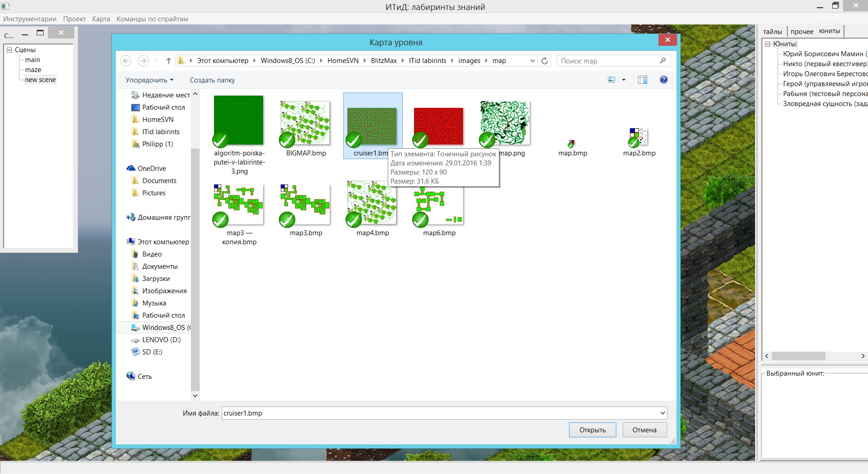Open Рабочий стол under Этот компьютер

tap(158, 315)
